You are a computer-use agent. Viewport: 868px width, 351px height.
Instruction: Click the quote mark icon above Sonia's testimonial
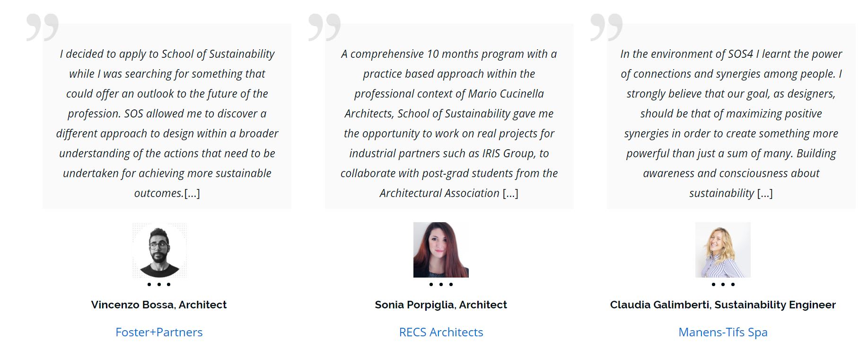tap(324, 27)
